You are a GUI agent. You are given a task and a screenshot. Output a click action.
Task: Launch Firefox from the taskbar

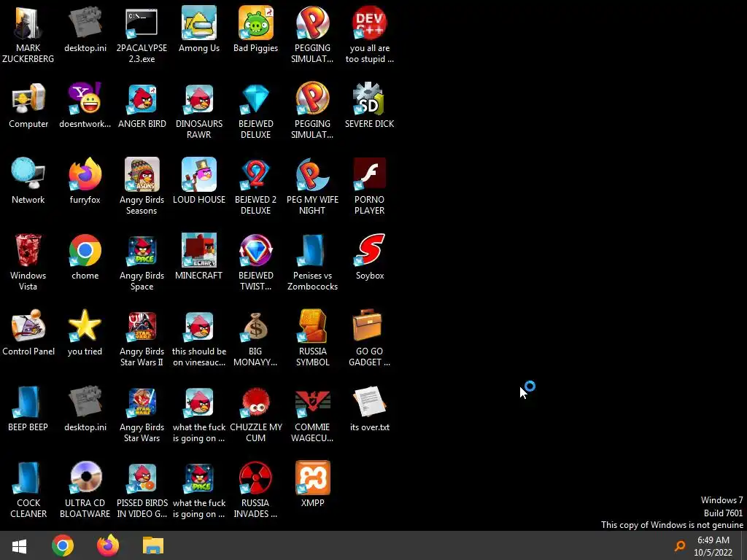click(108, 545)
